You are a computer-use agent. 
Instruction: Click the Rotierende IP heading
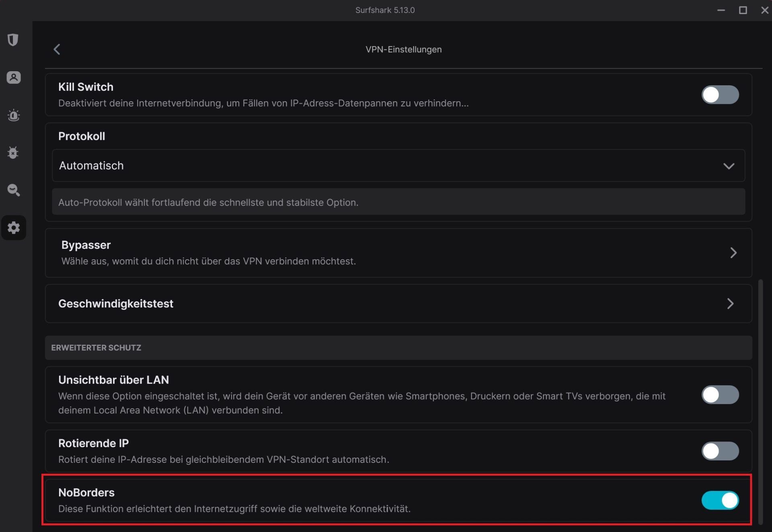[x=93, y=443]
